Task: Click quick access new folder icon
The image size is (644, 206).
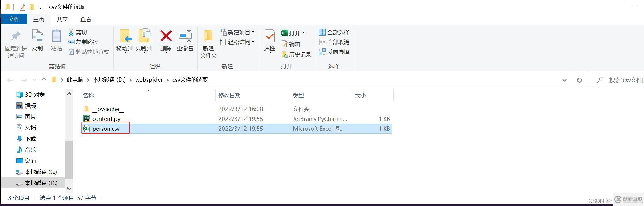Action: pos(32,7)
